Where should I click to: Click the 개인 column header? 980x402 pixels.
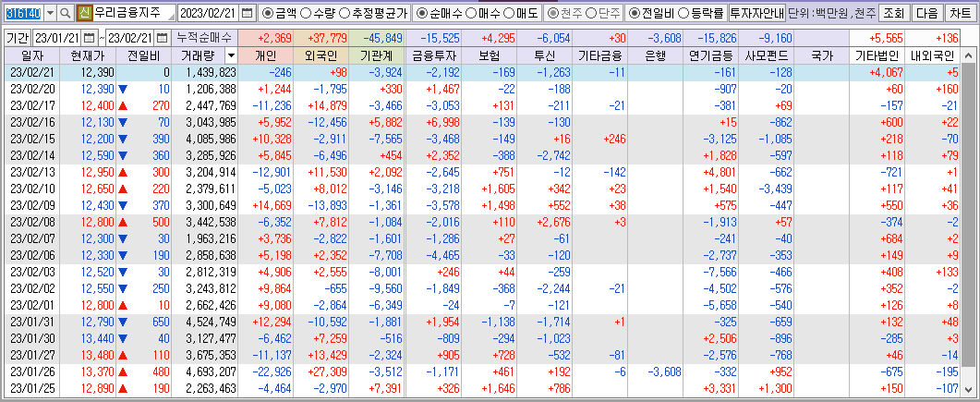point(266,56)
